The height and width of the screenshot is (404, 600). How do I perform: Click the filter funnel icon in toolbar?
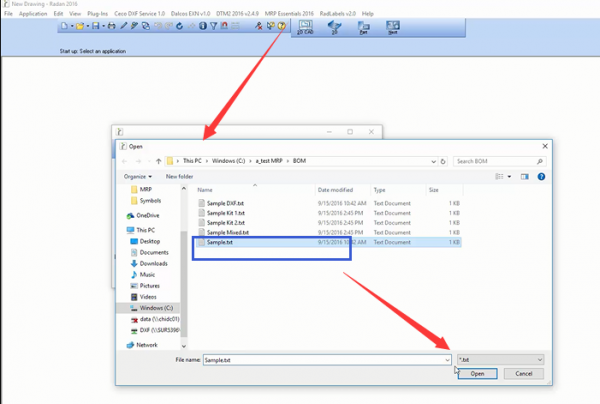point(214,26)
